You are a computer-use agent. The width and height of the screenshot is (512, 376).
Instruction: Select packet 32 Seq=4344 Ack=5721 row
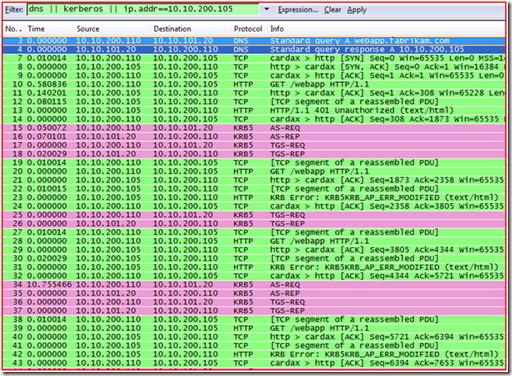[254, 276]
